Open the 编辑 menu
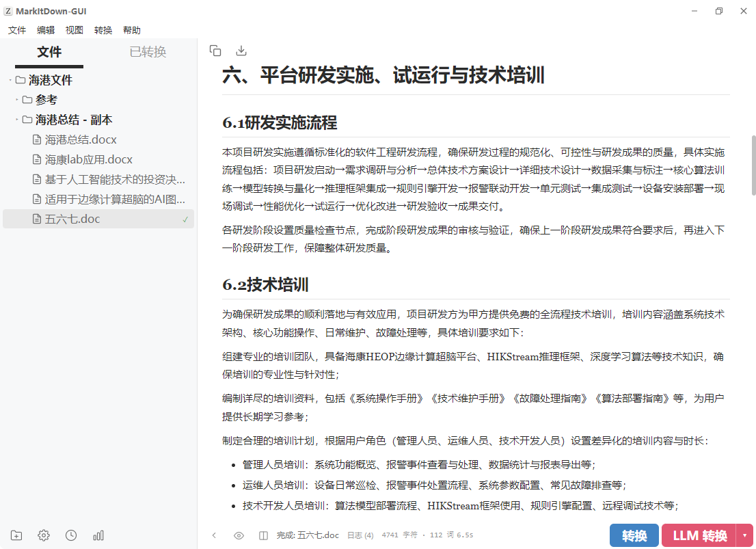Image resolution: width=756 pixels, height=549 pixels. 46,30
